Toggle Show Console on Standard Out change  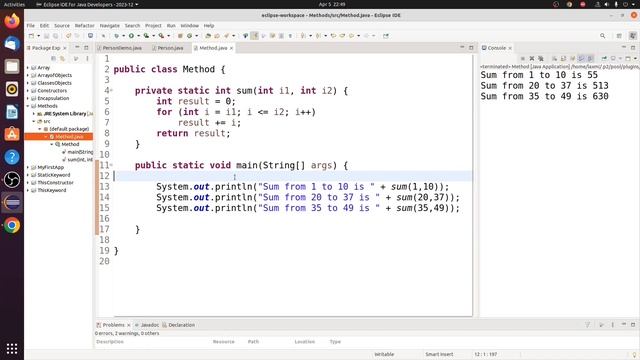pyautogui.click(x=581, y=58)
